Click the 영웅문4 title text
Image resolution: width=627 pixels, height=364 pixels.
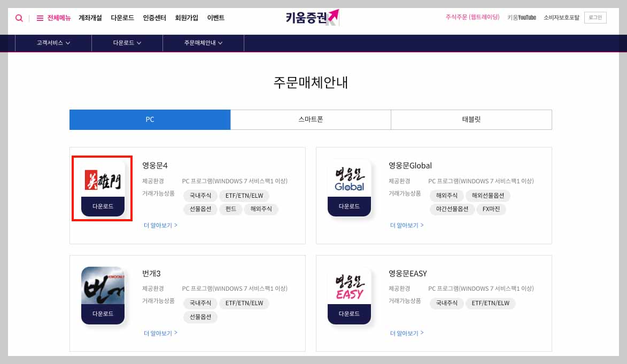point(155,166)
